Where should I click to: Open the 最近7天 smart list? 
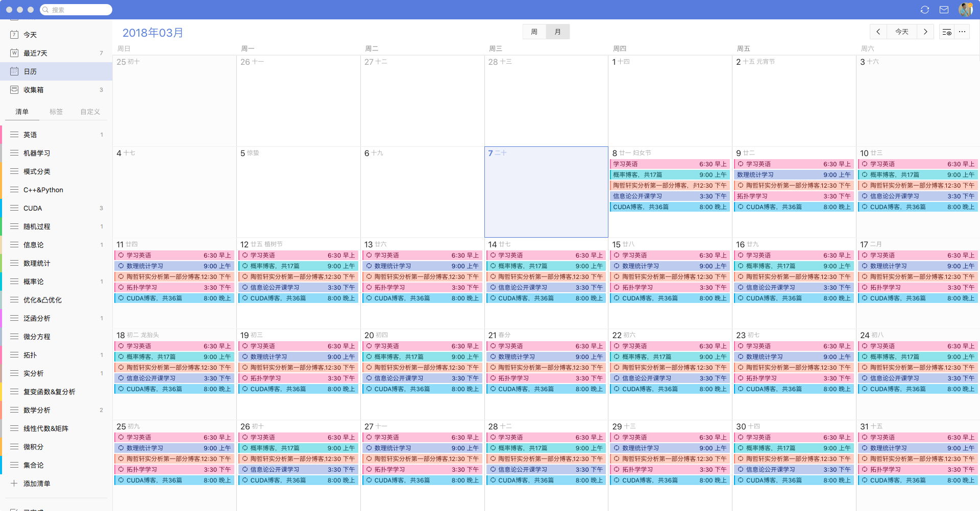point(35,53)
